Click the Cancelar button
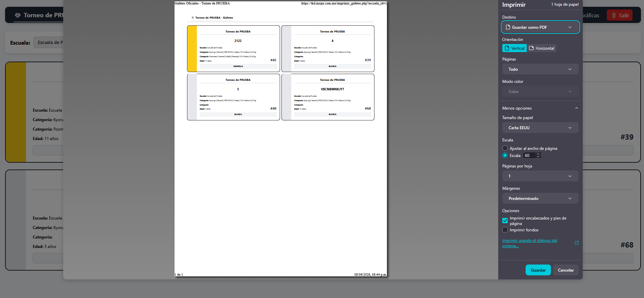This screenshot has height=298, width=644. [x=566, y=270]
